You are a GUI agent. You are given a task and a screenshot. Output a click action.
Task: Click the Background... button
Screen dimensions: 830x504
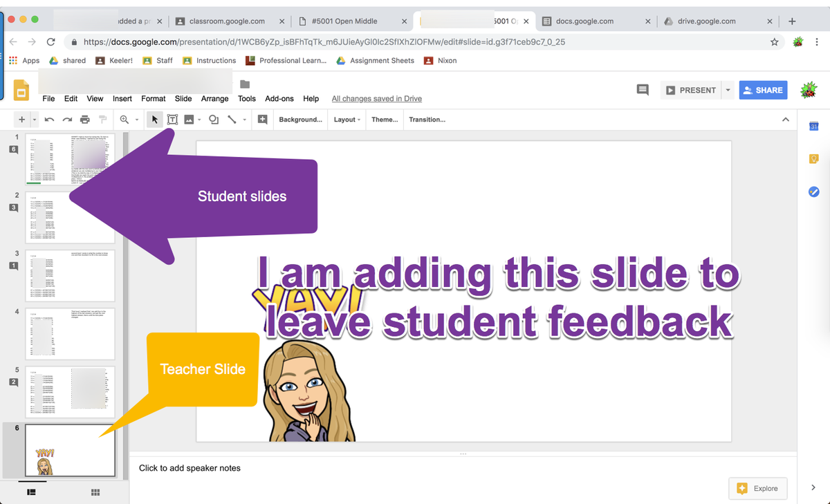click(x=300, y=120)
